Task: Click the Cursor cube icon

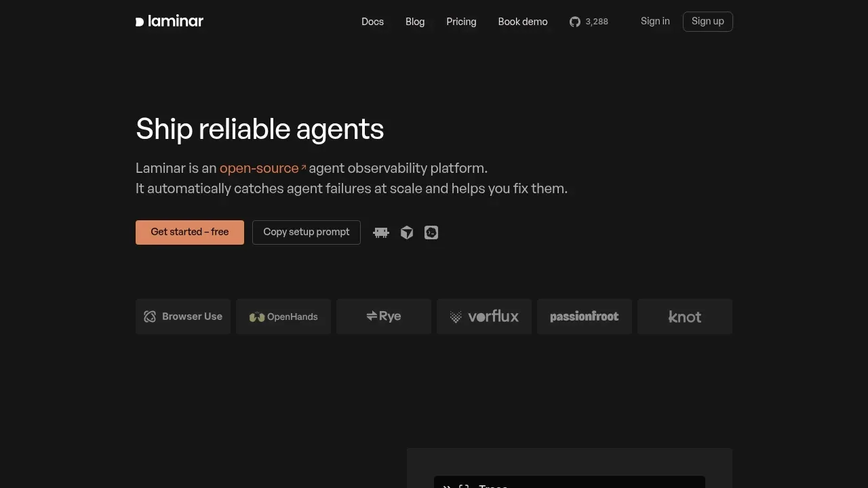Action: coord(407,232)
